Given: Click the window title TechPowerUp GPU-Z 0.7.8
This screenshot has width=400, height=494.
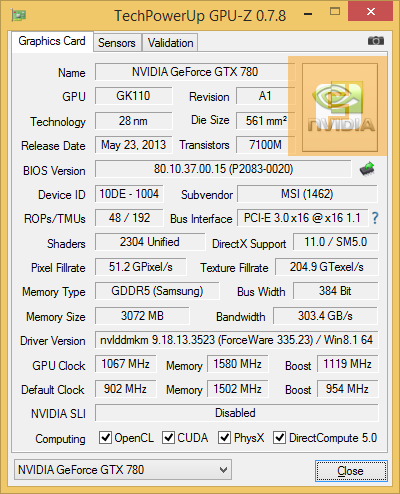Looking at the screenshot, I should tap(200, 15).
